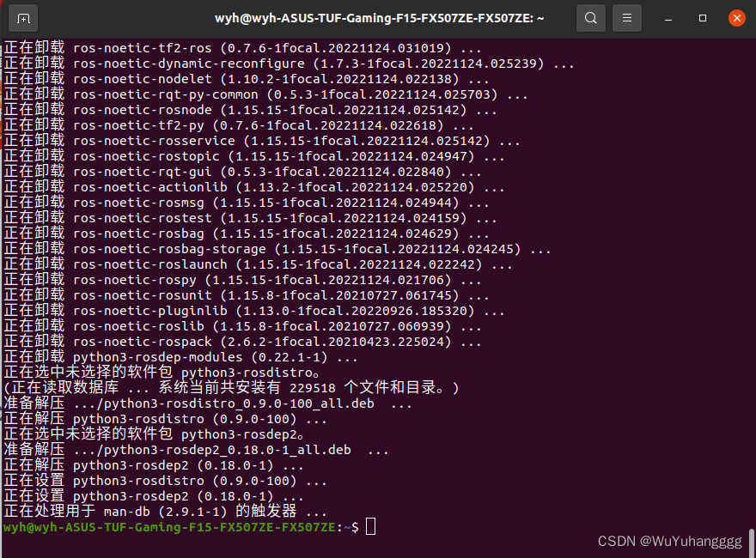
Task: Click the search icon to find terminal text
Action: (590, 17)
